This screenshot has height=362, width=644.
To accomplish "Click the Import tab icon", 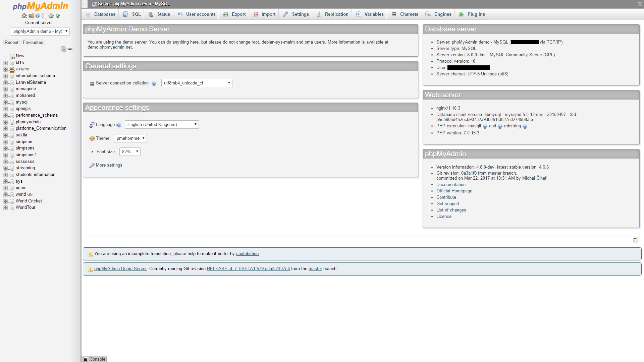I will [x=255, y=14].
